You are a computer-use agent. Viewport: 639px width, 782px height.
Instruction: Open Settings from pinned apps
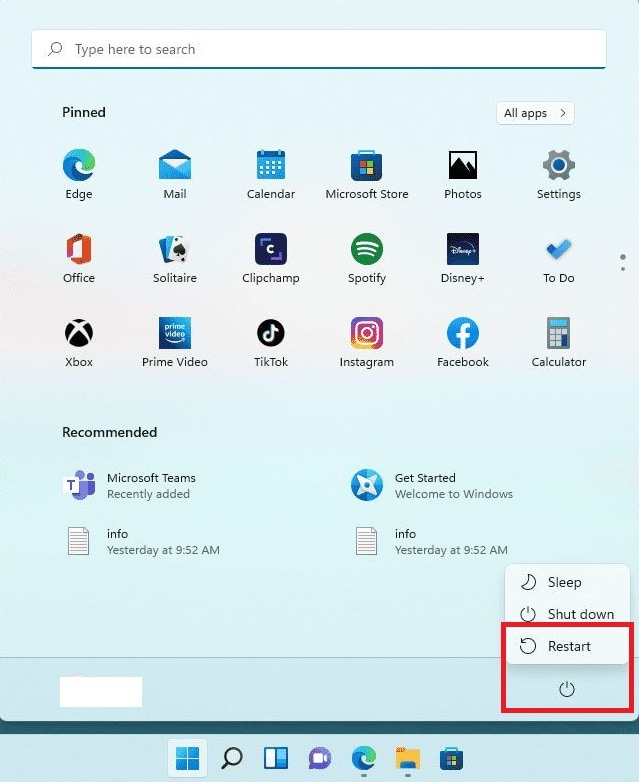click(x=559, y=174)
